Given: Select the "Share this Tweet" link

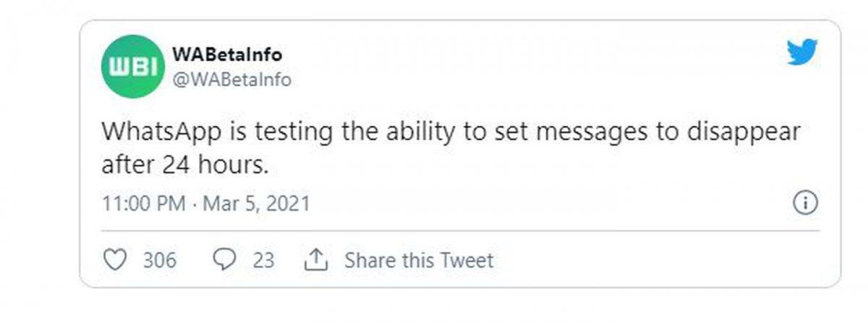Looking at the screenshot, I should (x=418, y=260).
